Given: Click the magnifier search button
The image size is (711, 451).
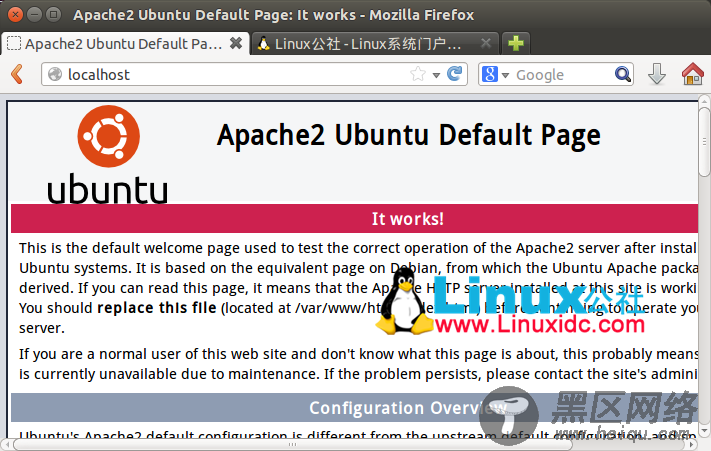Looking at the screenshot, I should click(x=623, y=74).
